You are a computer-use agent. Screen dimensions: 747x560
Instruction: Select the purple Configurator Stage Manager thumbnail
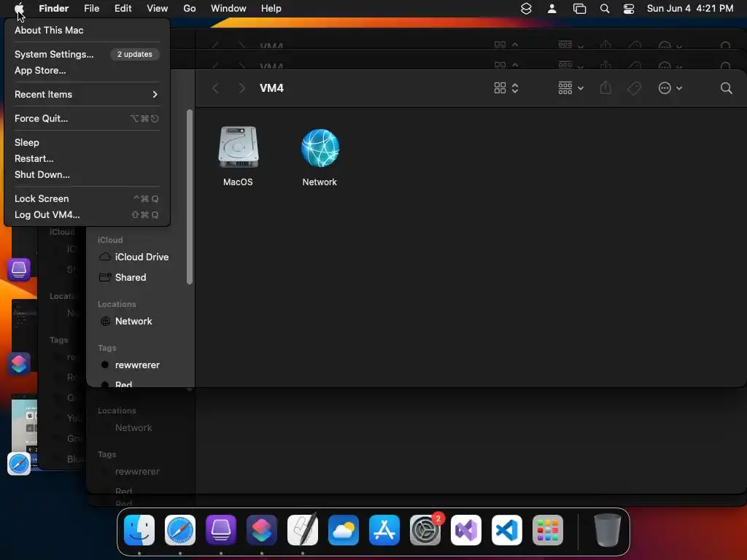pyautogui.click(x=19, y=270)
